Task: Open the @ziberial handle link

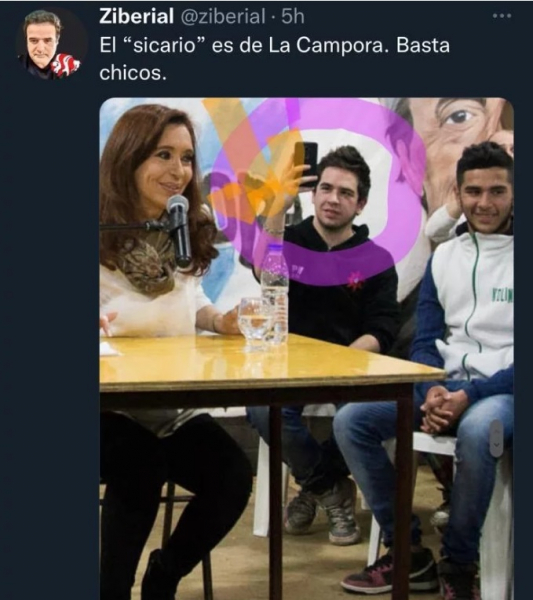Action: (223, 16)
